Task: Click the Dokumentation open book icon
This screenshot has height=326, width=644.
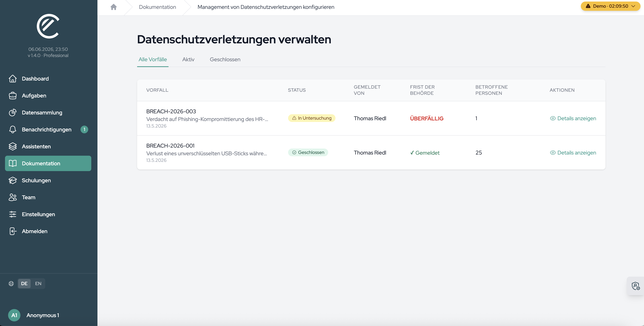Action: click(13, 163)
